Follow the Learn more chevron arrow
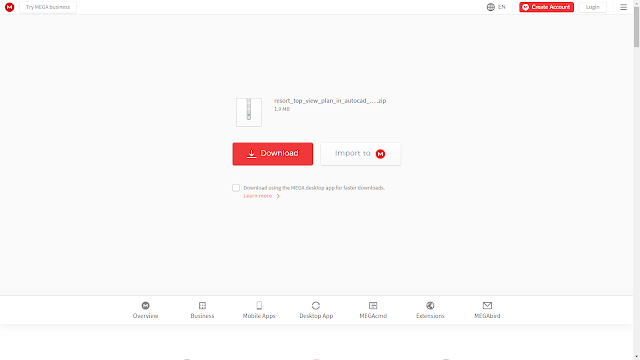This screenshot has height=360, width=640. tap(278, 196)
